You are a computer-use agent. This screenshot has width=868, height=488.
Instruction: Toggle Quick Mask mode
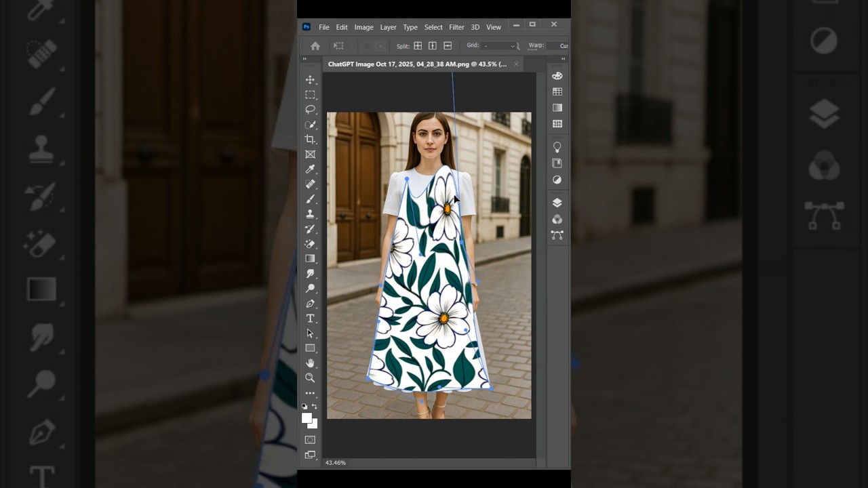[310, 440]
